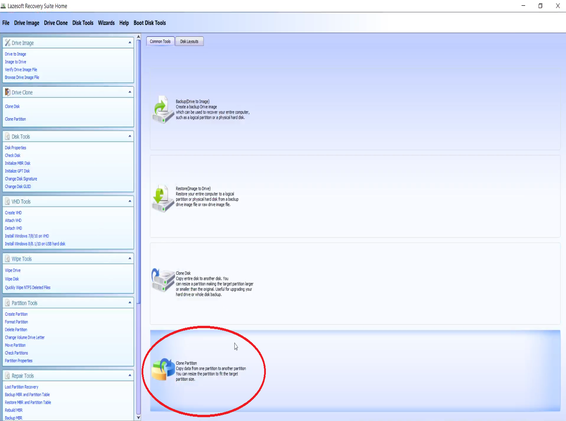Click Change Volume Drive Letter link
The image size is (566, 421).
pos(25,338)
